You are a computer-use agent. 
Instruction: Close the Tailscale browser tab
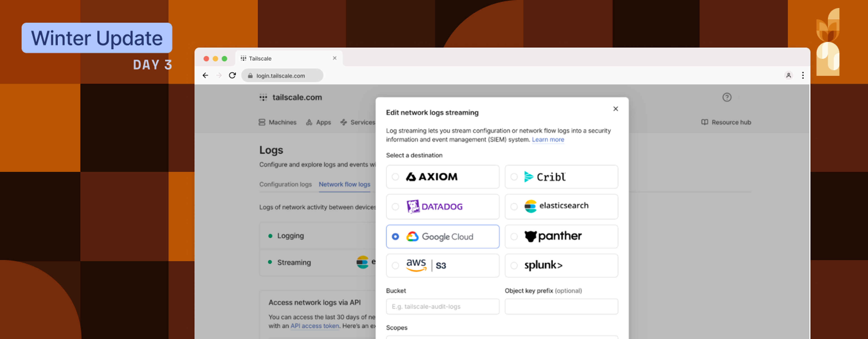[335, 58]
